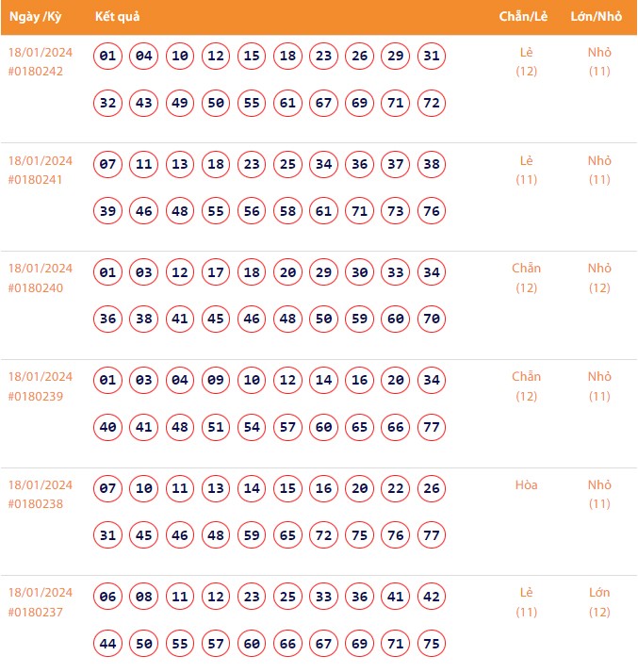
Task: Select ball 09 in draw #0180239
Action: click(216, 381)
